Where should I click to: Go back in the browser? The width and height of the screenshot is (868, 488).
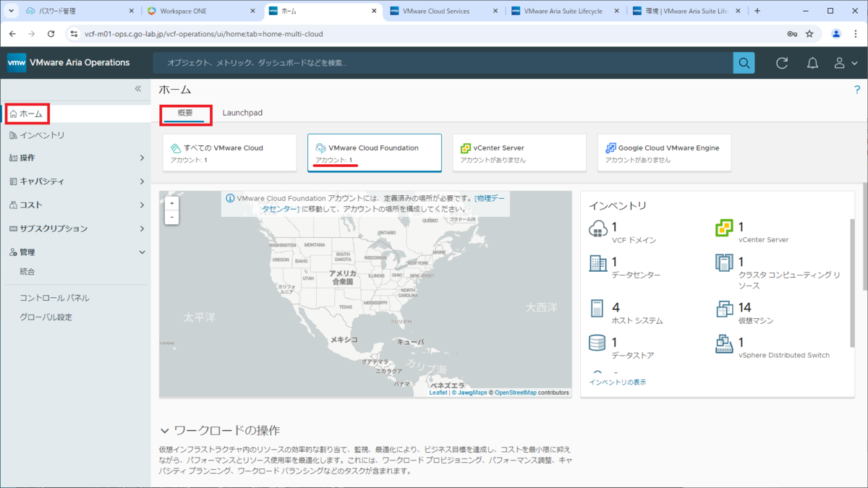12,33
